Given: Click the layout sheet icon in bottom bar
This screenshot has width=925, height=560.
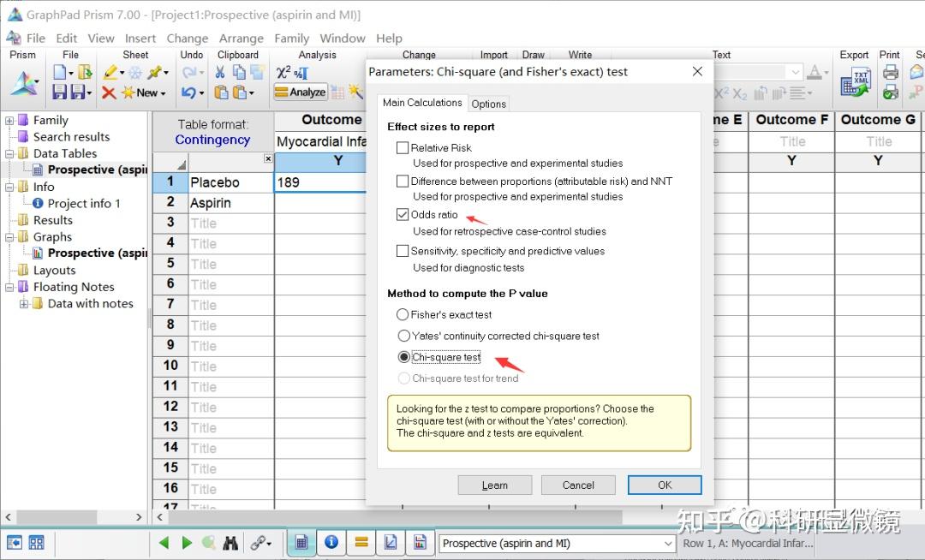Looking at the screenshot, I should pyautogui.click(x=420, y=542).
